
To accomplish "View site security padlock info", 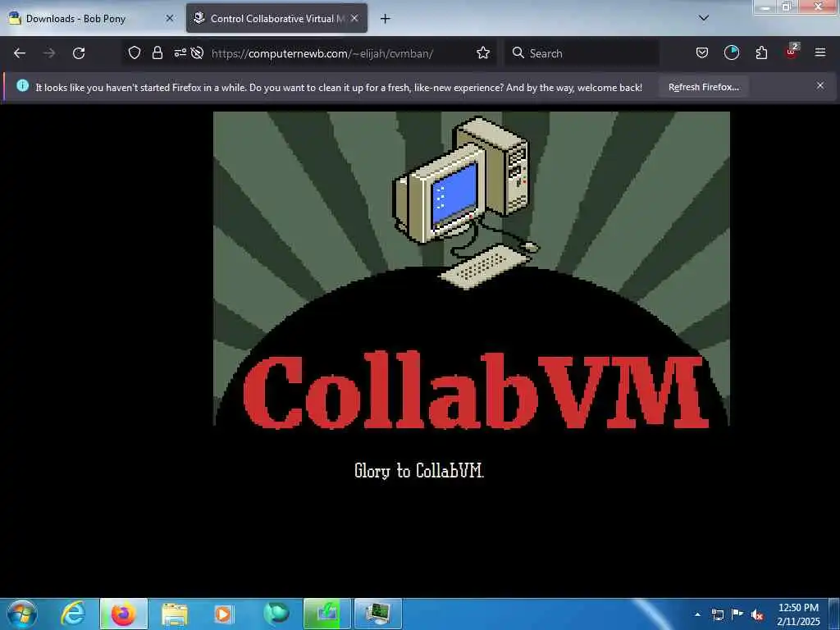I will coord(157,52).
